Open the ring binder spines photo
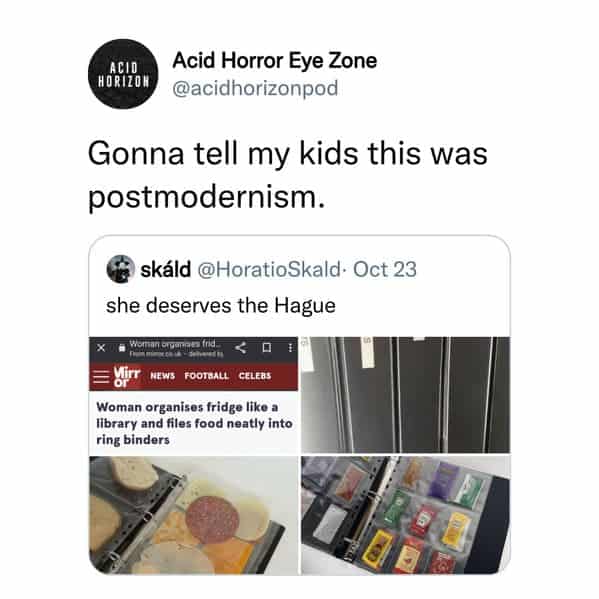Viewport: 599px width, 599px height. point(405,395)
